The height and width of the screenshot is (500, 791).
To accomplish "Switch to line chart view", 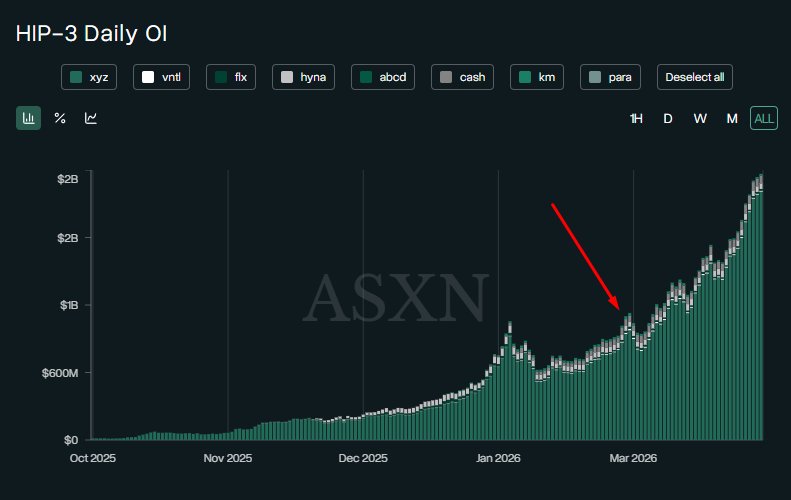I will click(x=91, y=118).
